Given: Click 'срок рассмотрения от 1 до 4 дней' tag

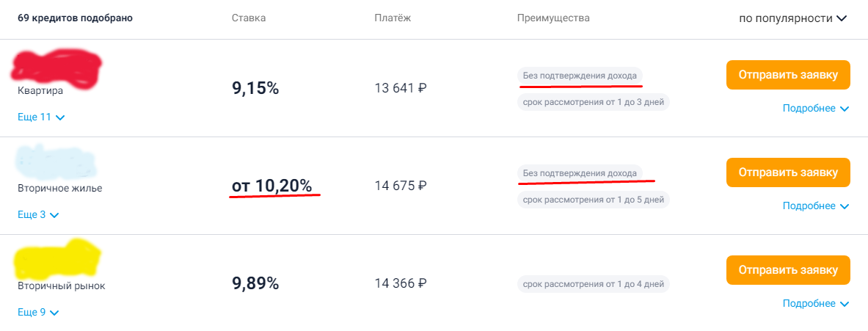Looking at the screenshot, I should coord(593,284).
